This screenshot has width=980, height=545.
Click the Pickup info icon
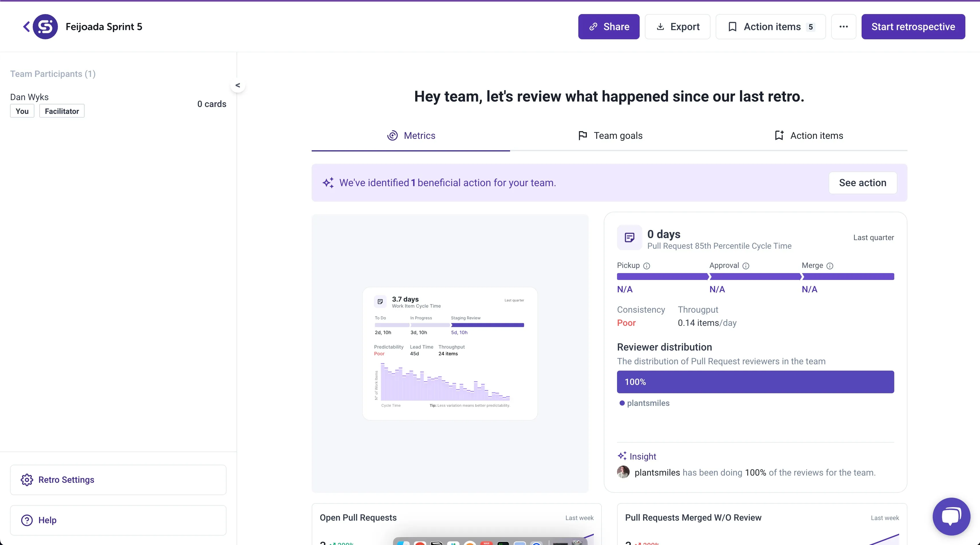pos(646,266)
